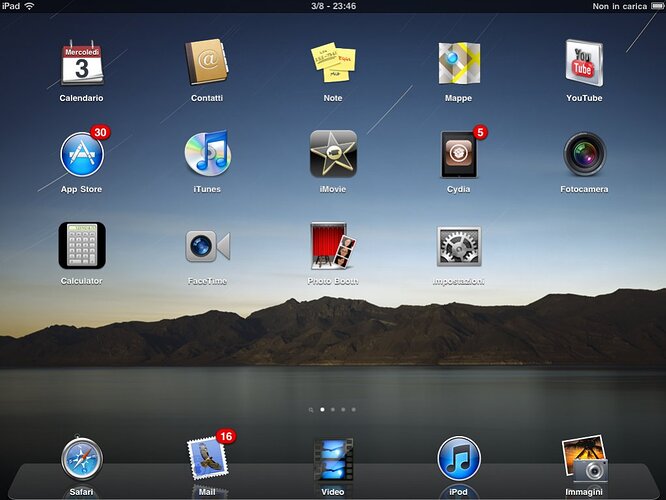The width and height of the screenshot is (666, 500).
Task: Launch the Contatti address book
Action: point(207,63)
